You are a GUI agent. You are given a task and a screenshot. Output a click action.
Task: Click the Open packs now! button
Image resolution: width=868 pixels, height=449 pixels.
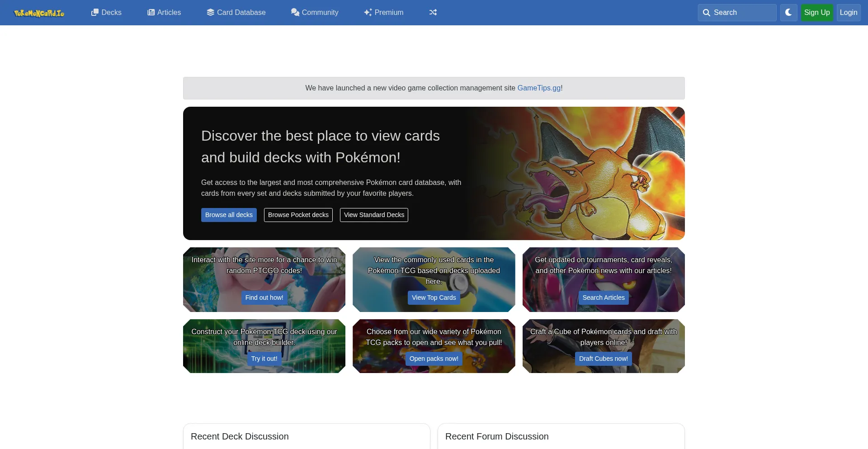coord(434,359)
